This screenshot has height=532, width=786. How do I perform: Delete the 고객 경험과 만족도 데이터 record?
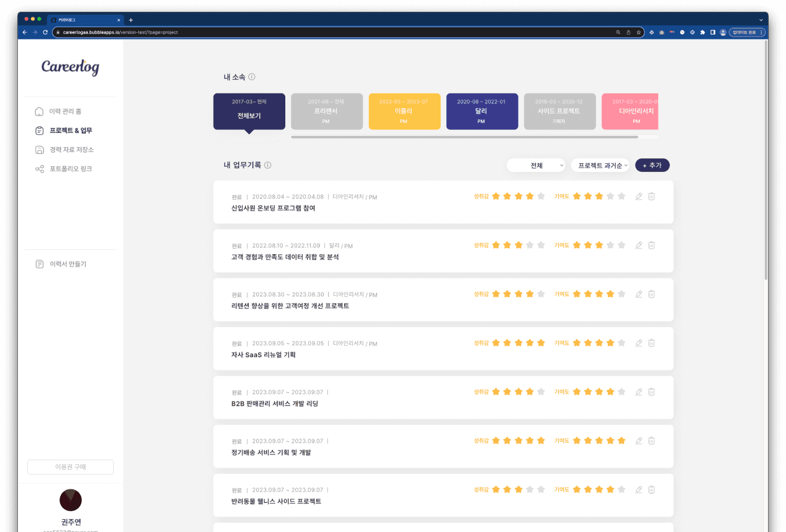click(x=652, y=245)
